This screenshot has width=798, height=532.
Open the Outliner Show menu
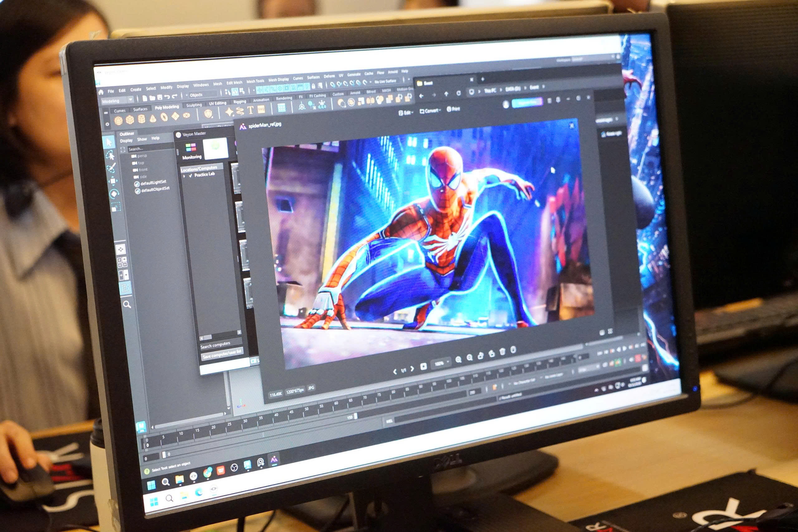pyautogui.click(x=142, y=139)
